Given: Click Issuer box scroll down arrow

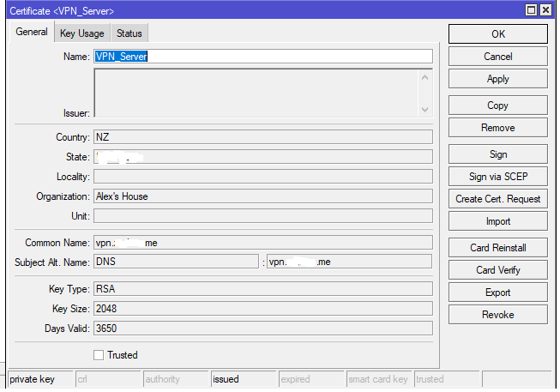Looking at the screenshot, I should pyautogui.click(x=425, y=109).
